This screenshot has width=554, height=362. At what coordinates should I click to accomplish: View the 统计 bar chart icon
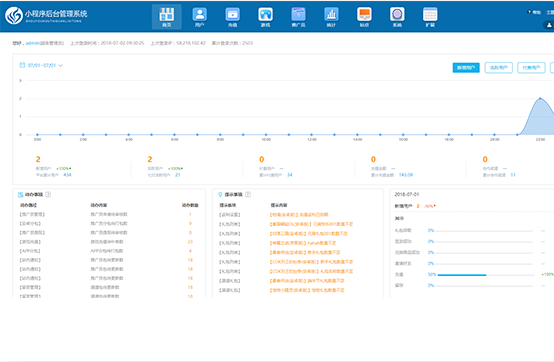tap(331, 17)
